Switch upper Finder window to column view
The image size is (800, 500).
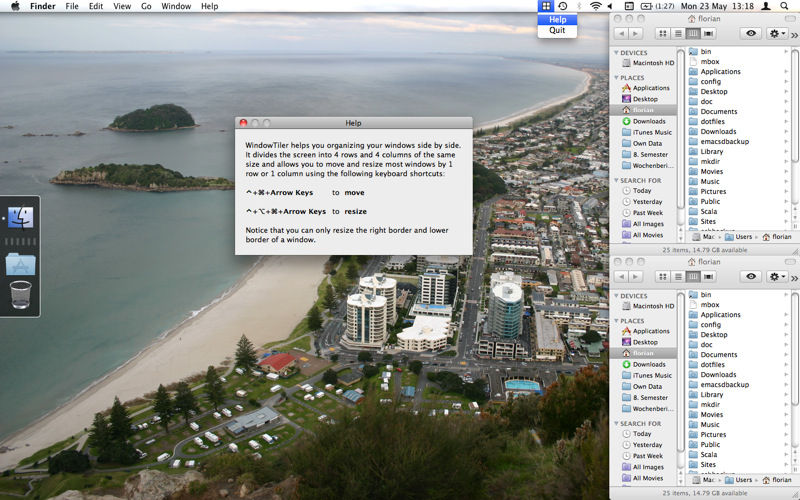(x=693, y=34)
